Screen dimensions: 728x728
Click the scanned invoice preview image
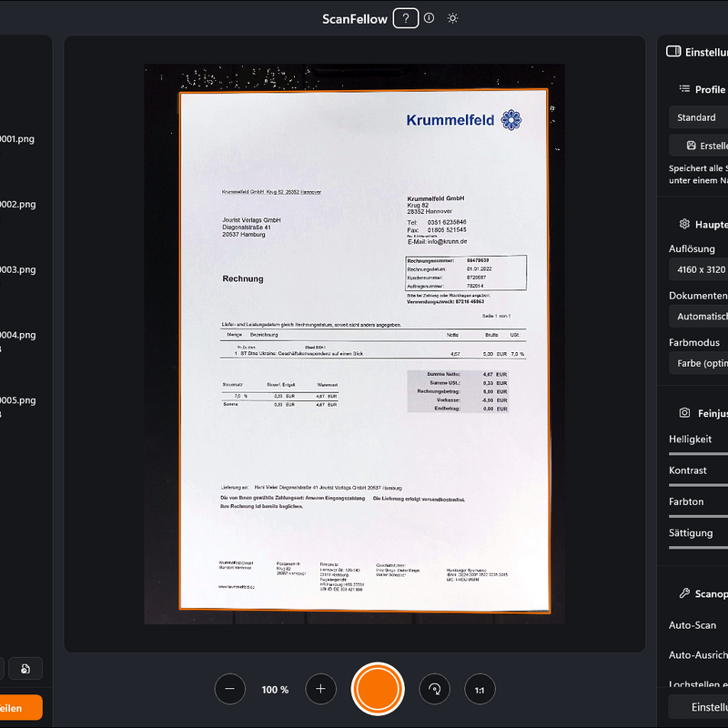[x=354, y=344]
